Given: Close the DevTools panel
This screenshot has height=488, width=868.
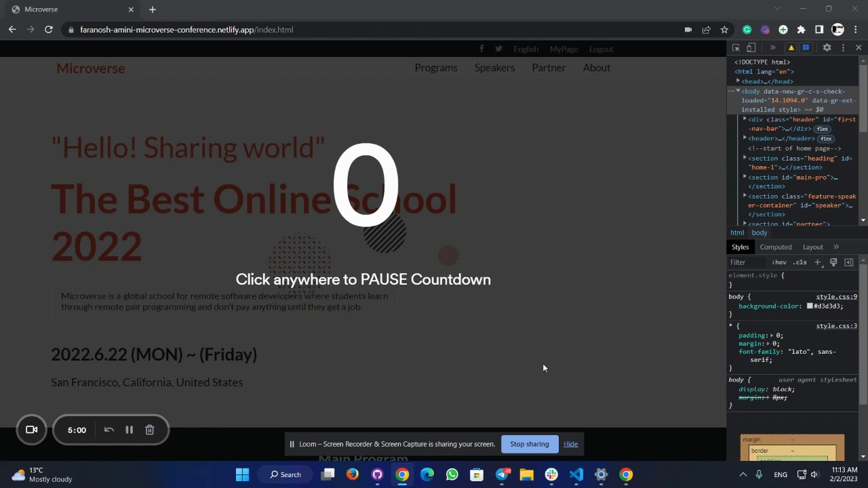Looking at the screenshot, I should (x=859, y=48).
